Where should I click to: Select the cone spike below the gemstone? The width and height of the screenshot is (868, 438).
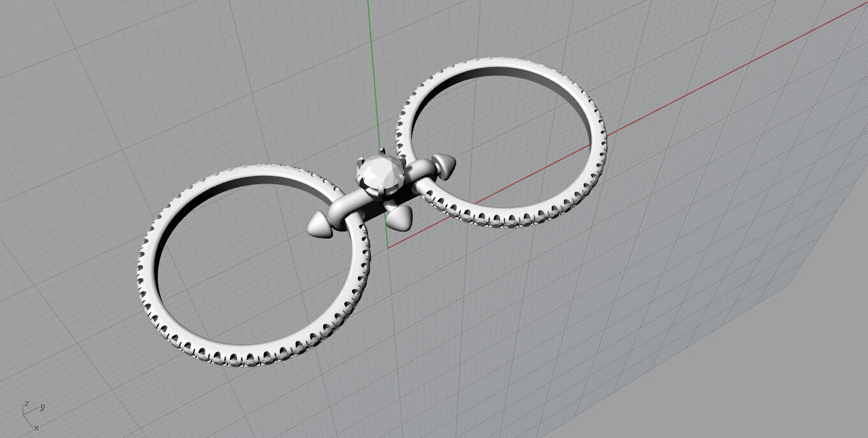click(401, 218)
